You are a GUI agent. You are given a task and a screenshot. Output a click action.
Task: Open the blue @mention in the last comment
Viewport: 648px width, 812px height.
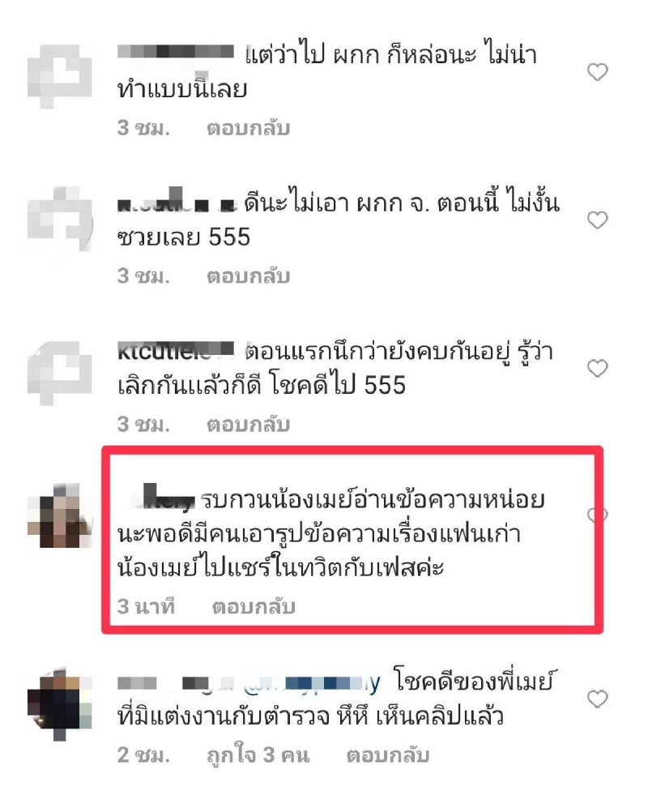pyautogui.click(x=312, y=684)
